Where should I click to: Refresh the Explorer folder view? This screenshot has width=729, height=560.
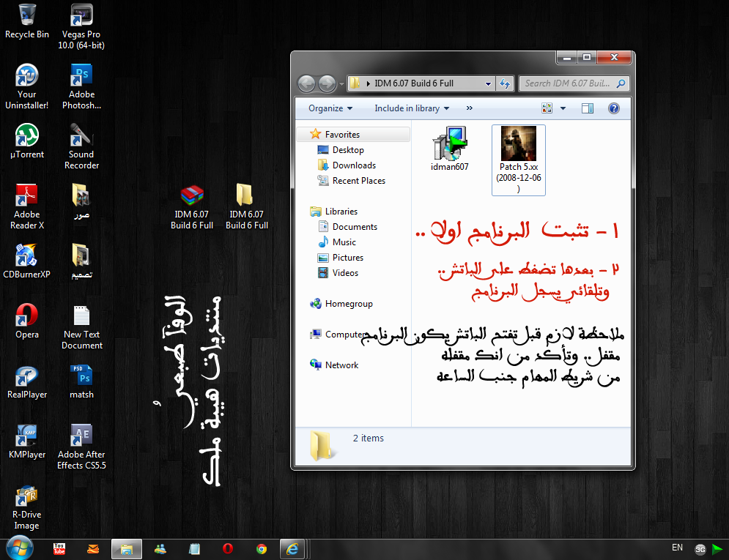pos(505,83)
